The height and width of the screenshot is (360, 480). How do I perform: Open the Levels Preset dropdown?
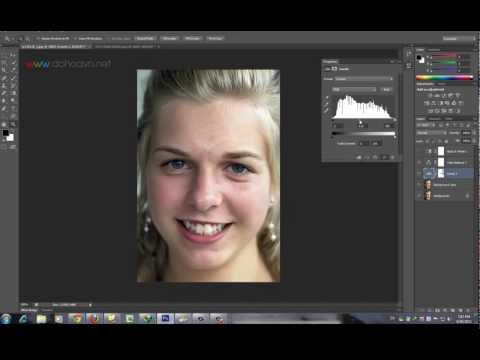pyautogui.click(x=364, y=79)
